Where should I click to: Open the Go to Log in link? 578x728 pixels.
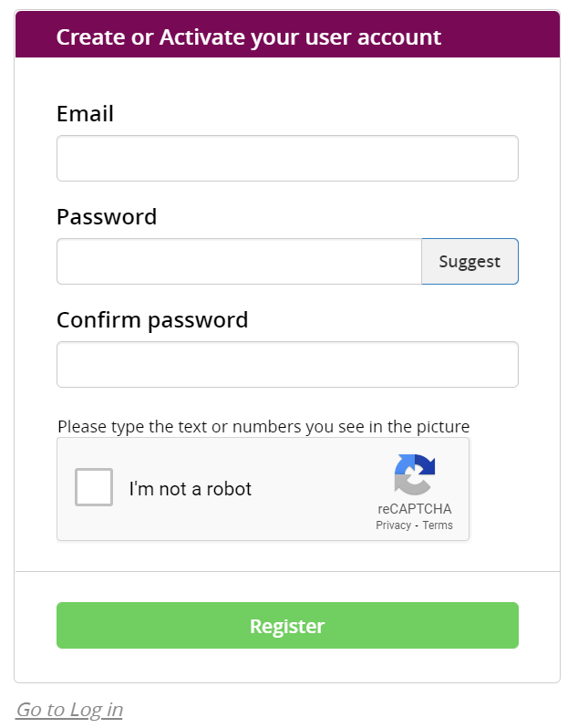69,710
